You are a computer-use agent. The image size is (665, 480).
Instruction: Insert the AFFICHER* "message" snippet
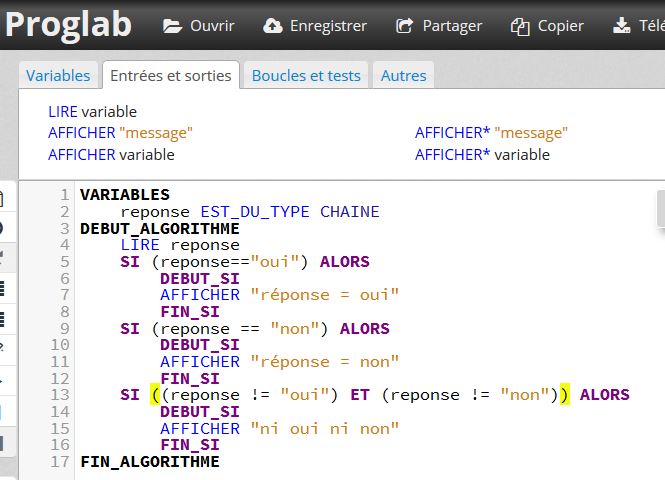pos(491,133)
